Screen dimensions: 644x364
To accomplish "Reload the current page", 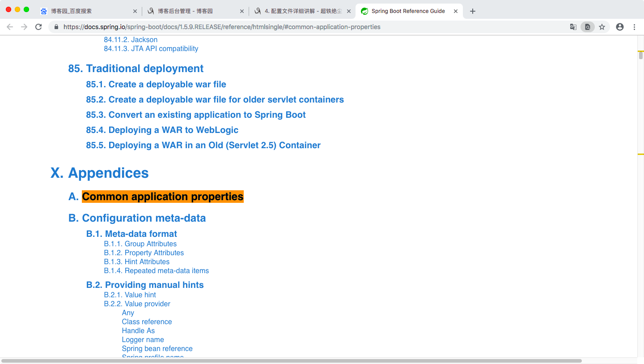I will [38, 27].
